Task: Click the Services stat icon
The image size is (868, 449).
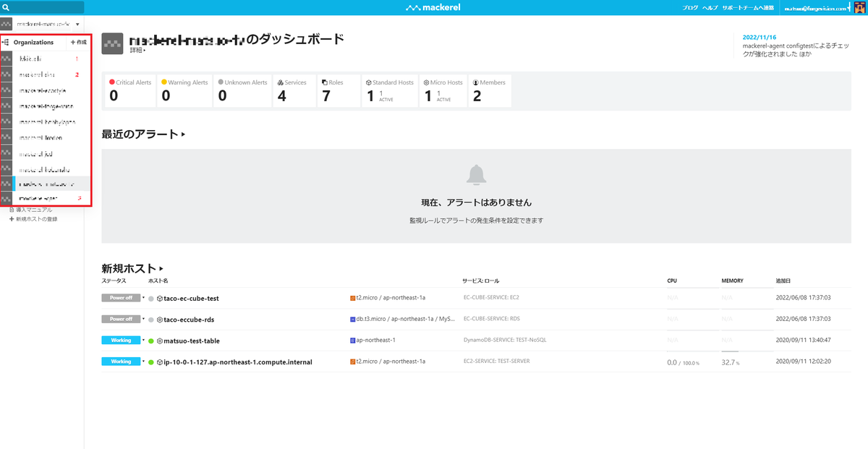Action: [x=280, y=82]
